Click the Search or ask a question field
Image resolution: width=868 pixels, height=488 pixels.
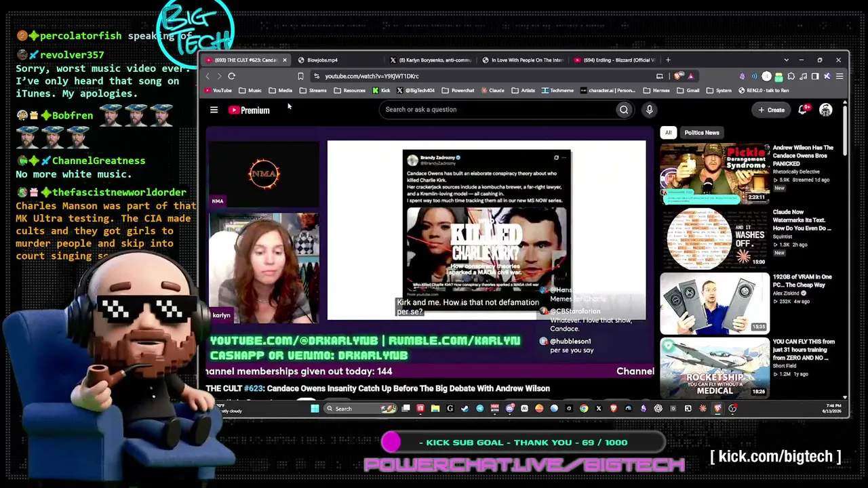point(496,110)
